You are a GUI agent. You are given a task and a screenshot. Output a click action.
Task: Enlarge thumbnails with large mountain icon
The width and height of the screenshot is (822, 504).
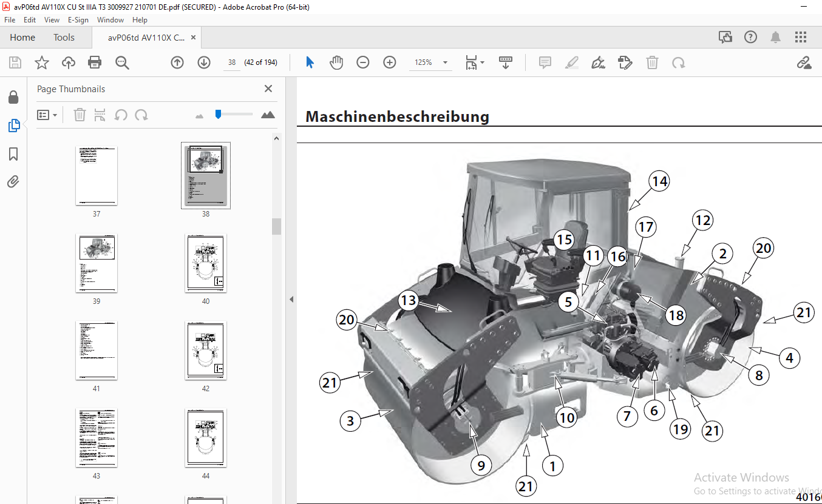(268, 115)
